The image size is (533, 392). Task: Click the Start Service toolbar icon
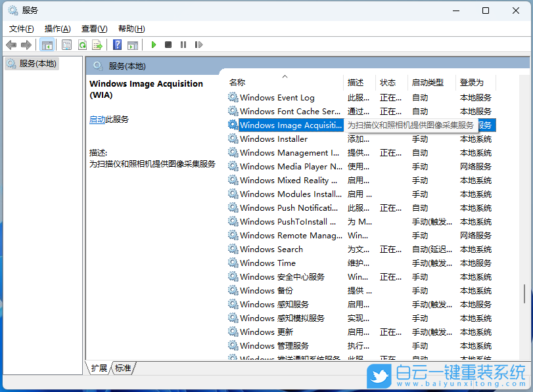click(x=154, y=45)
